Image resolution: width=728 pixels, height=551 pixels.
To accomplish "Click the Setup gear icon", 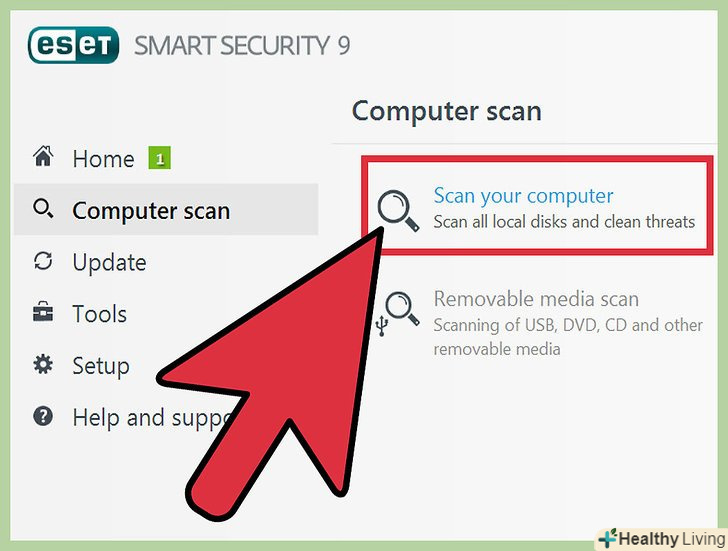I will coord(43,364).
